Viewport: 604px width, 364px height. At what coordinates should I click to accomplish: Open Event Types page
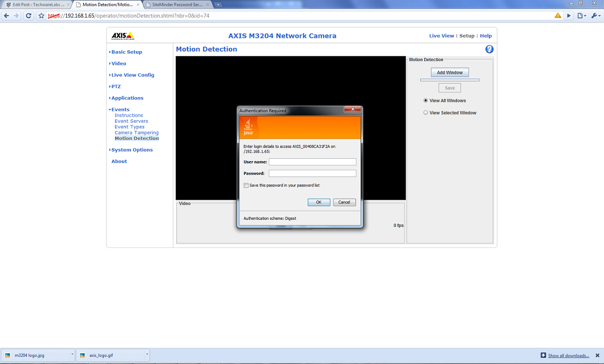pyautogui.click(x=130, y=127)
